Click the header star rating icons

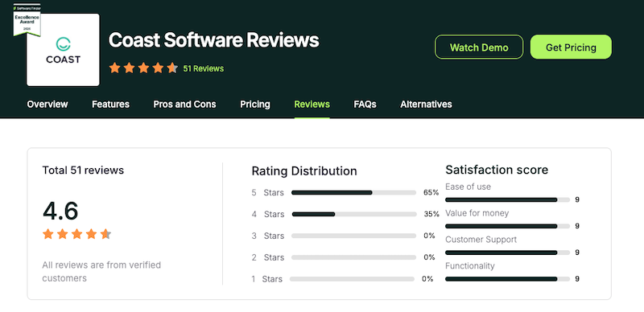[143, 68]
